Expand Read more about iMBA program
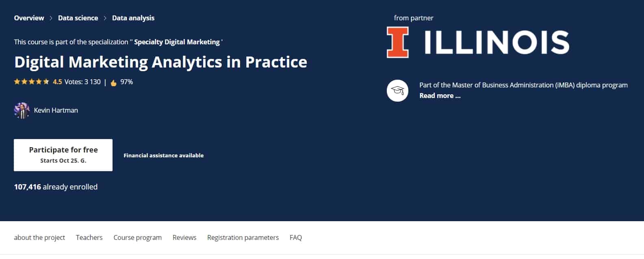The image size is (644, 259). (440, 96)
